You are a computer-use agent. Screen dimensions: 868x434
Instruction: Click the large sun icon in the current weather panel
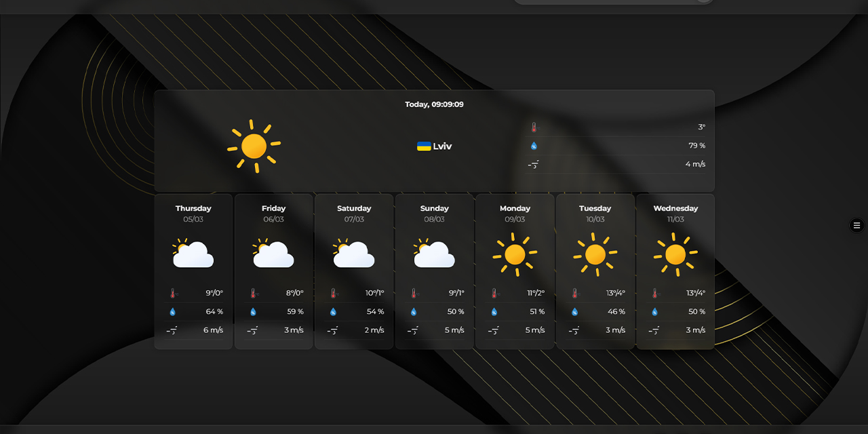click(254, 146)
